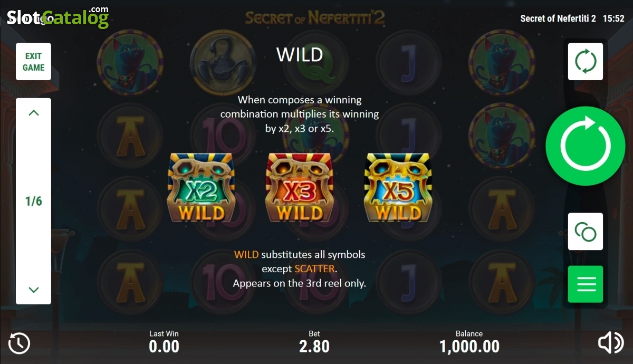Viewport: 633px width, 364px height.
Task: Click the orange SCATTER word
Action: (314, 269)
